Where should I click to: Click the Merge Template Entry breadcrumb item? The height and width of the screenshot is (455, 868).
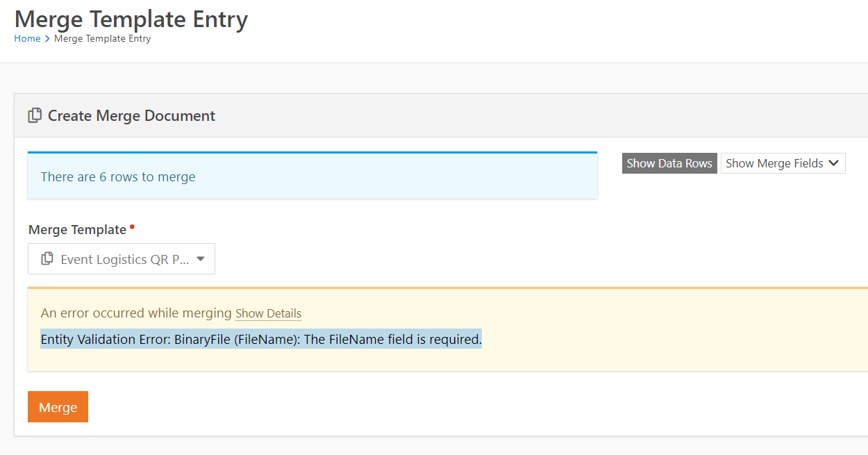pyautogui.click(x=102, y=38)
